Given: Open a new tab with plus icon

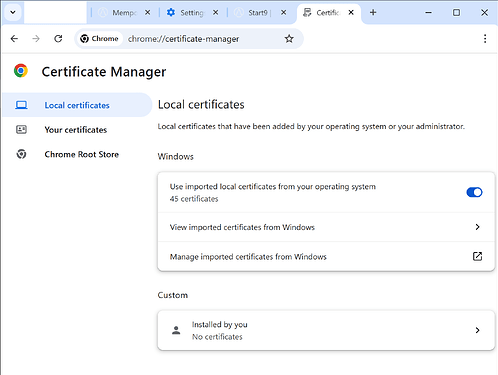Looking at the screenshot, I should [x=373, y=13].
